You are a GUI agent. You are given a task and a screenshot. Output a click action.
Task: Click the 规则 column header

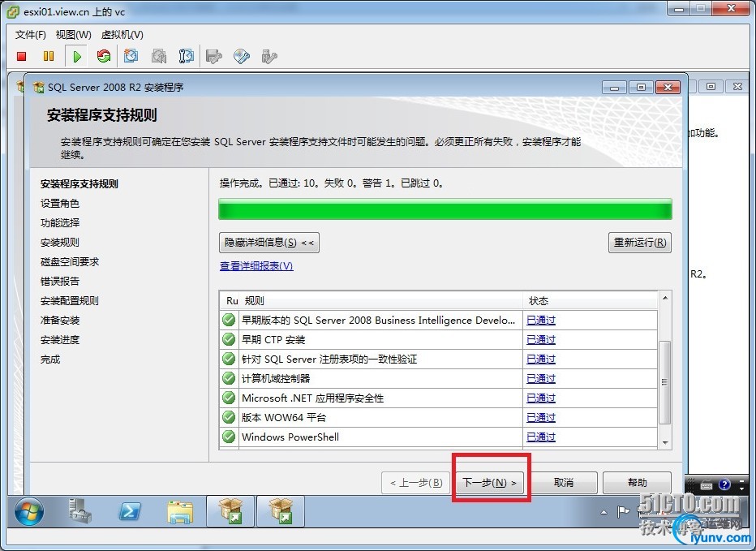click(x=381, y=301)
